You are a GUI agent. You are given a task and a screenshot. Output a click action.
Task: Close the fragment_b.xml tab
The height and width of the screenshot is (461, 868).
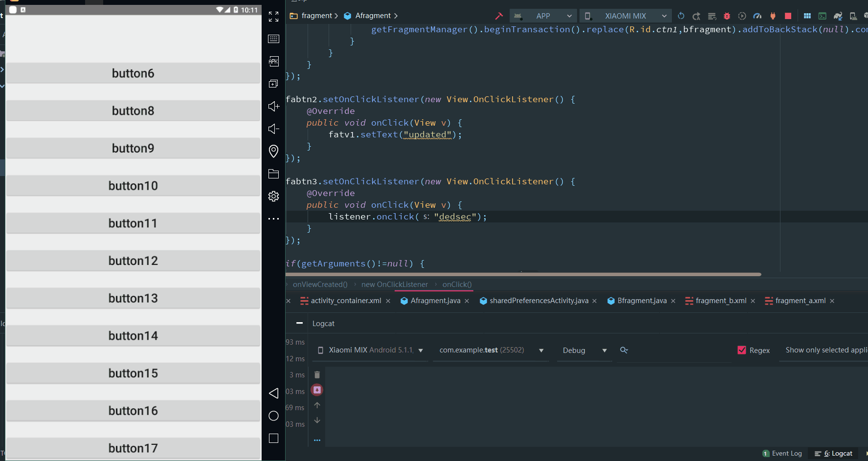pos(753,301)
